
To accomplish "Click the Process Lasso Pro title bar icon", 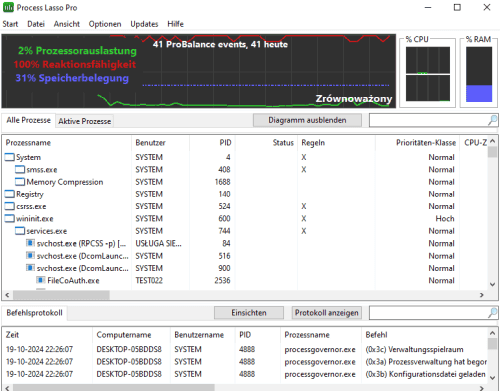I will point(8,7).
